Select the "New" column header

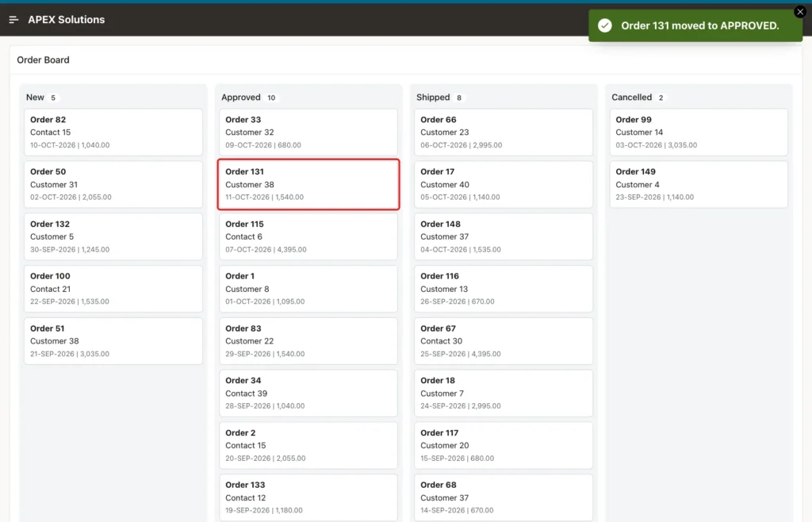tap(35, 98)
